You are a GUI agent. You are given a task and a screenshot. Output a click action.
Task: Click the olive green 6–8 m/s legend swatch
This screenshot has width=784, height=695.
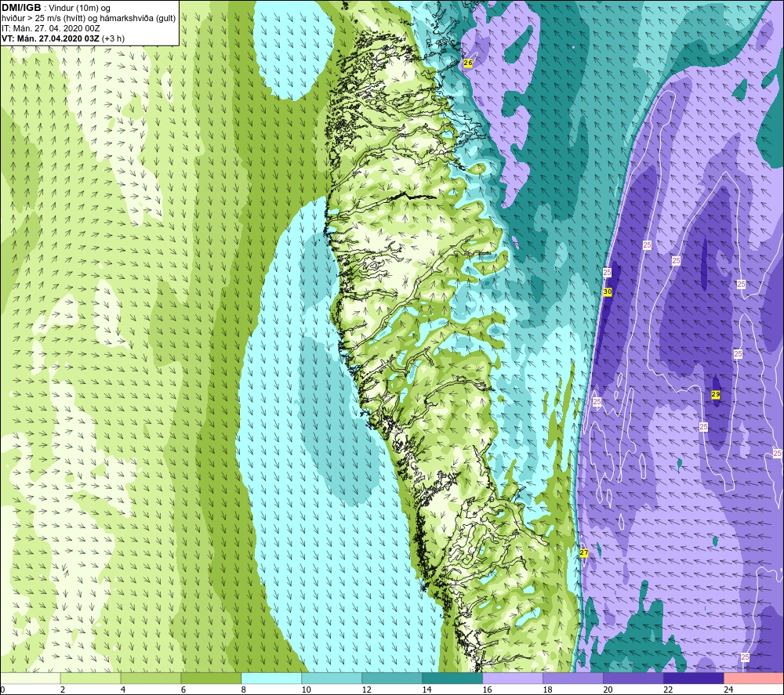coord(211,678)
